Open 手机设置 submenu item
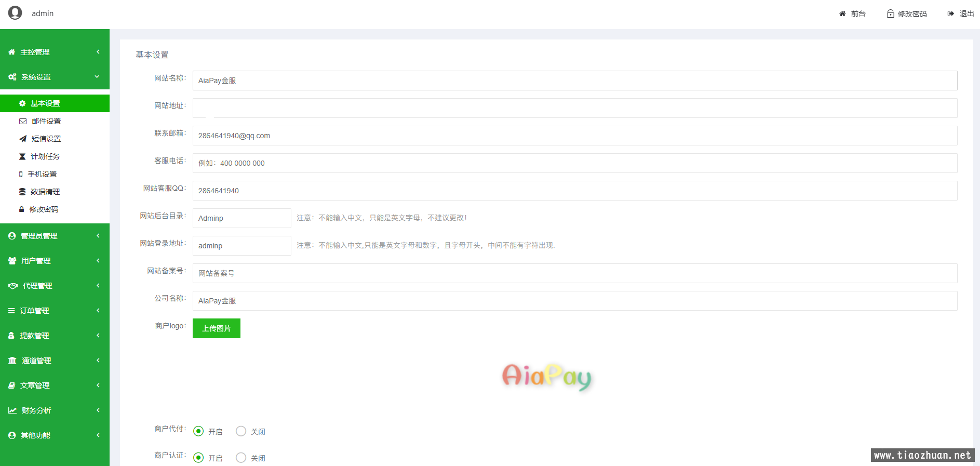The width and height of the screenshot is (980, 466). coord(55,174)
